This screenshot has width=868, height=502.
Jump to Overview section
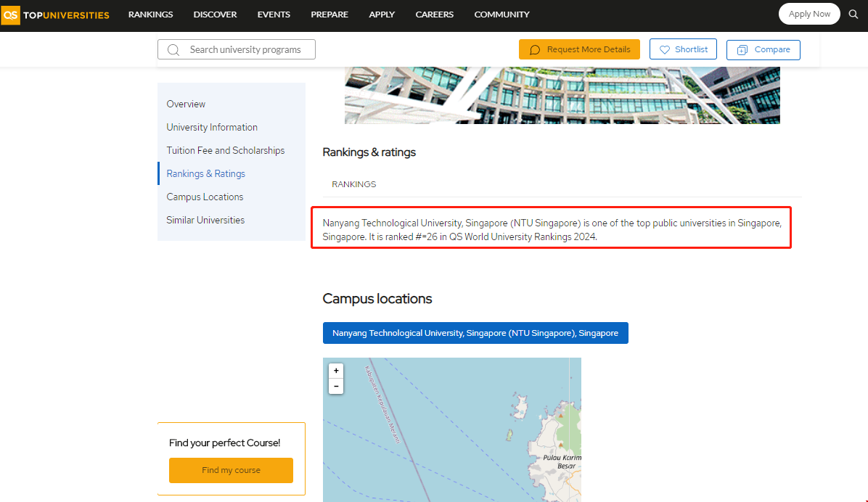pos(186,104)
